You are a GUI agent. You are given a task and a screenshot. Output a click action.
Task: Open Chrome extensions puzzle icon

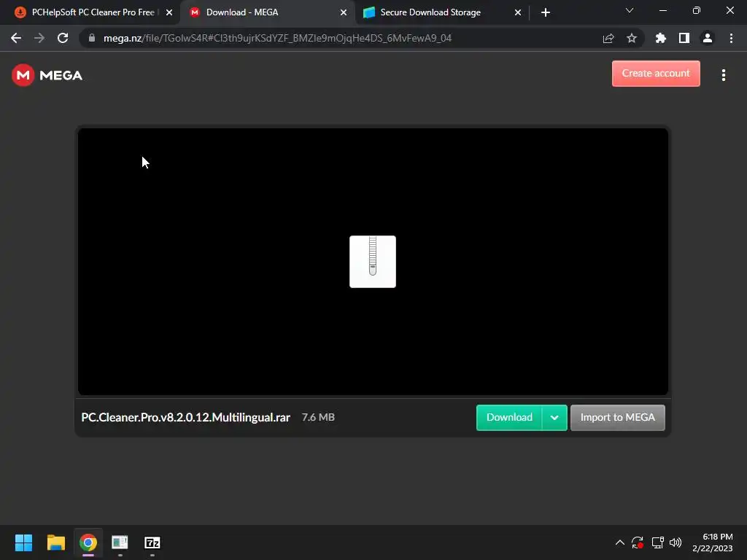[x=660, y=38]
